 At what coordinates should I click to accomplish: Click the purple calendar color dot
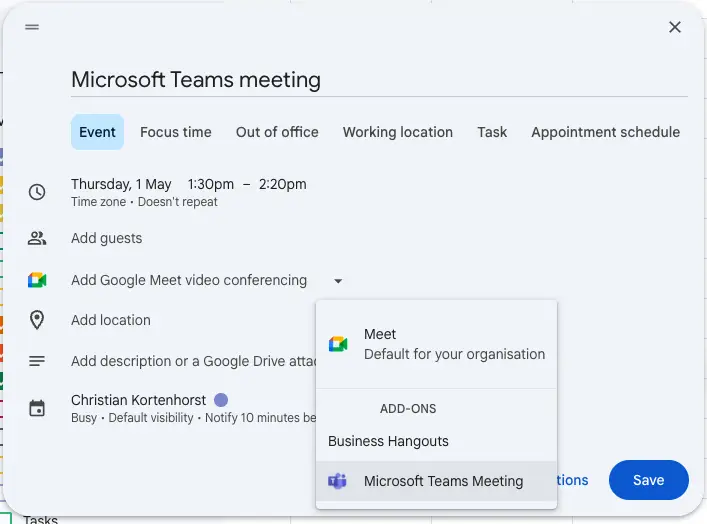coord(221,400)
